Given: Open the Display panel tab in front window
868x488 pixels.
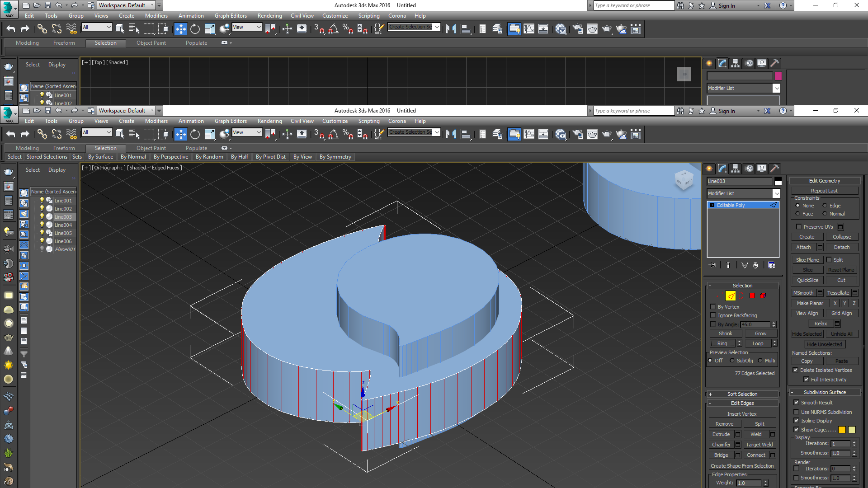Looking at the screenshot, I should click(x=762, y=169).
